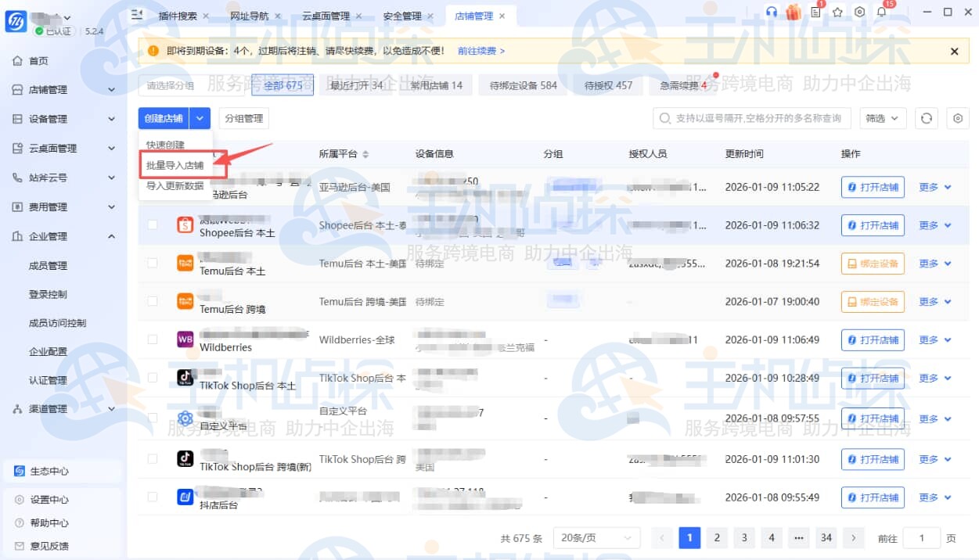Viewport: 979px width, 560px height.
Task: Click the Shopee platform icon for 本土 store
Action: (185, 224)
